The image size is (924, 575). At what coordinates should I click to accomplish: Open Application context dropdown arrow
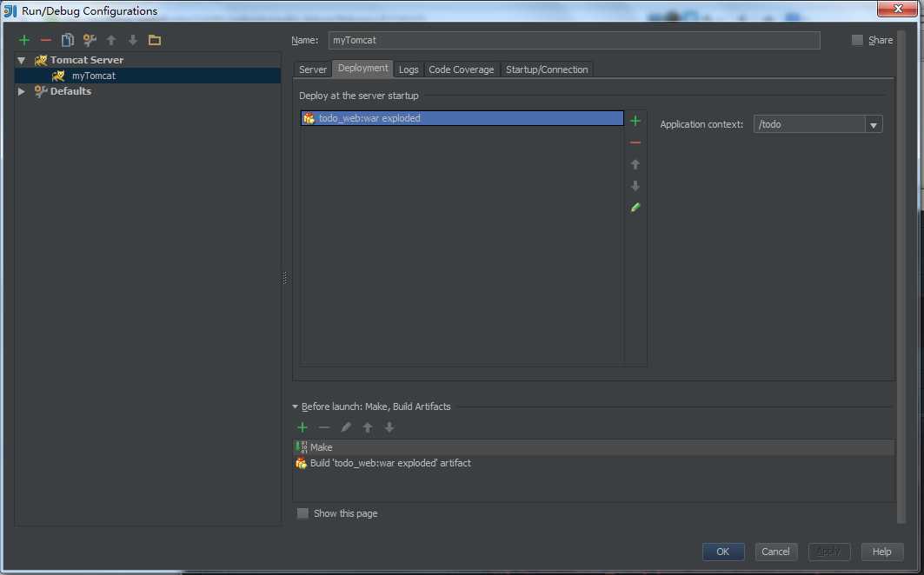[874, 124]
